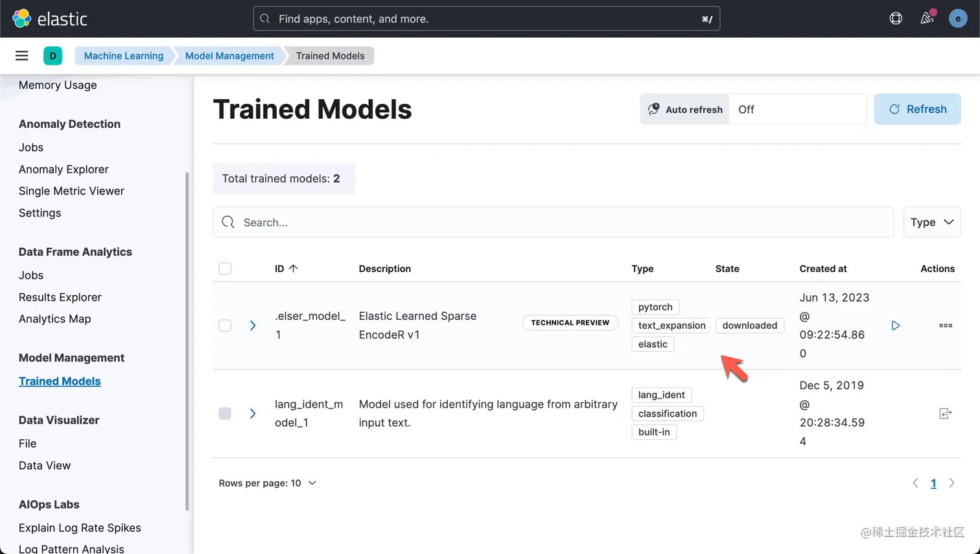Screen dimensions: 980x554
Task: Go to page 1 link
Action: [x=933, y=483]
